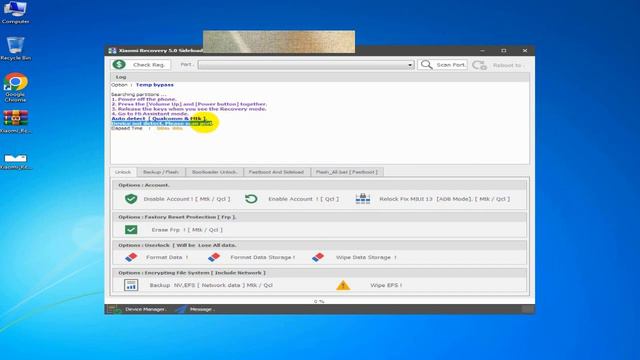The width and height of the screenshot is (640, 360).
Task: Click the Format Data eraser icon
Action: pyautogui.click(x=131, y=257)
